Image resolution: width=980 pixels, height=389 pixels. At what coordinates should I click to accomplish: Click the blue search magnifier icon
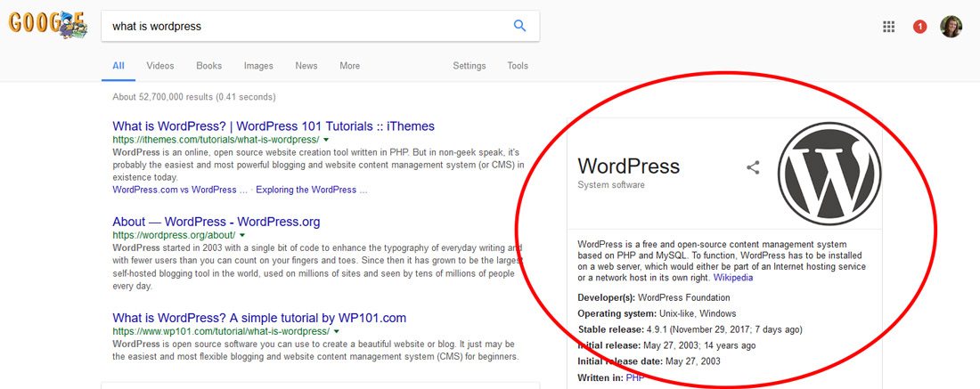[x=520, y=26]
